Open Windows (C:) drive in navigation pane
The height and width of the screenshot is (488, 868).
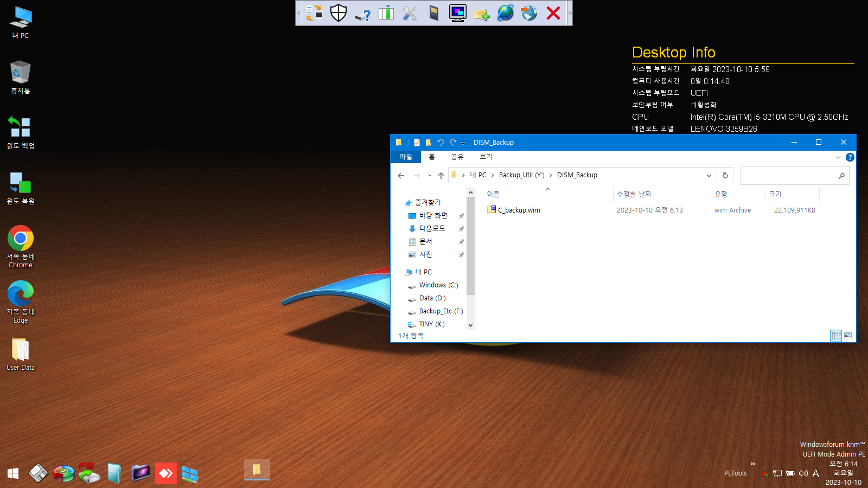[x=438, y=285]
